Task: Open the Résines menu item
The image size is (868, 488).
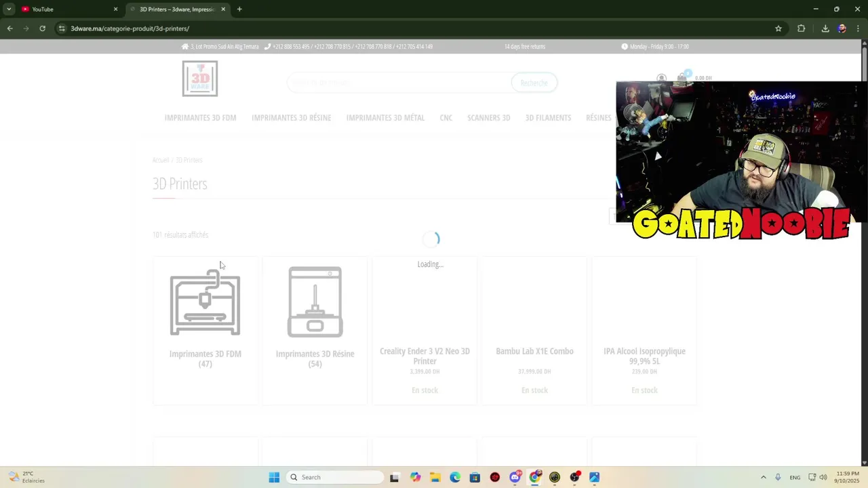Action: click(599, 118)
